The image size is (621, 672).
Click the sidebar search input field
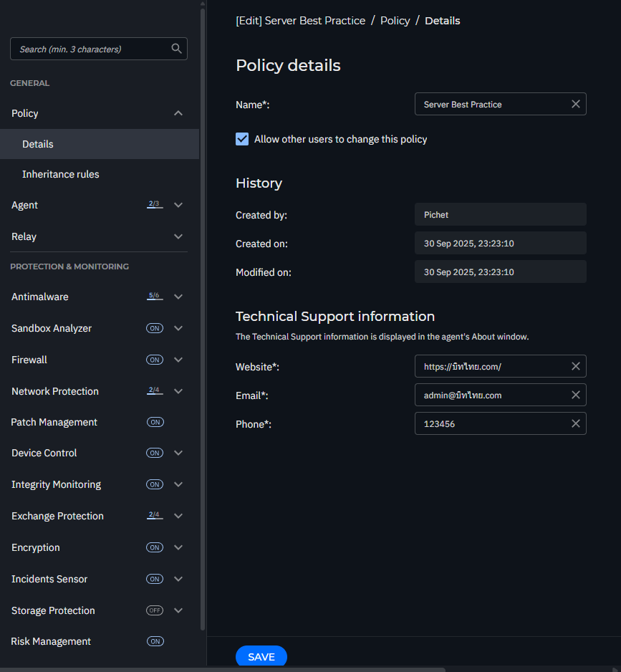click(x=90, y=49)
